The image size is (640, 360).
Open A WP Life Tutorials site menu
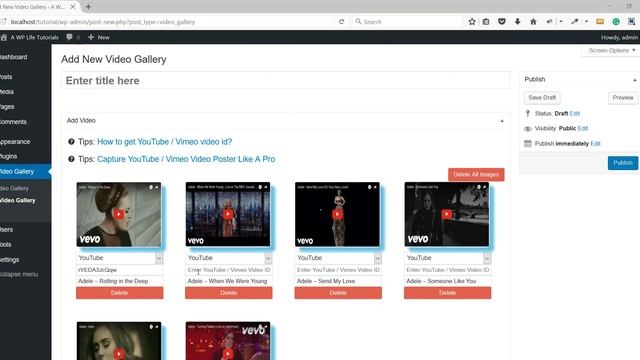tap(30, 37)
